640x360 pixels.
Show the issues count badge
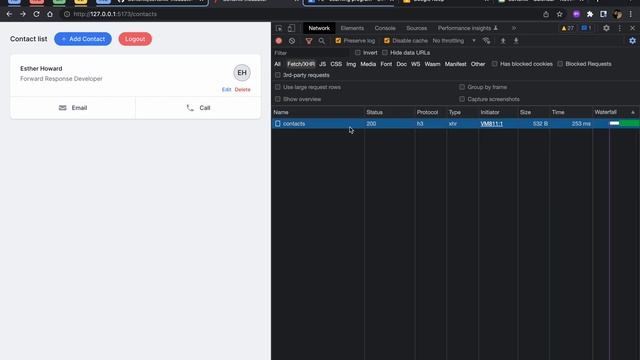[586, 28]
